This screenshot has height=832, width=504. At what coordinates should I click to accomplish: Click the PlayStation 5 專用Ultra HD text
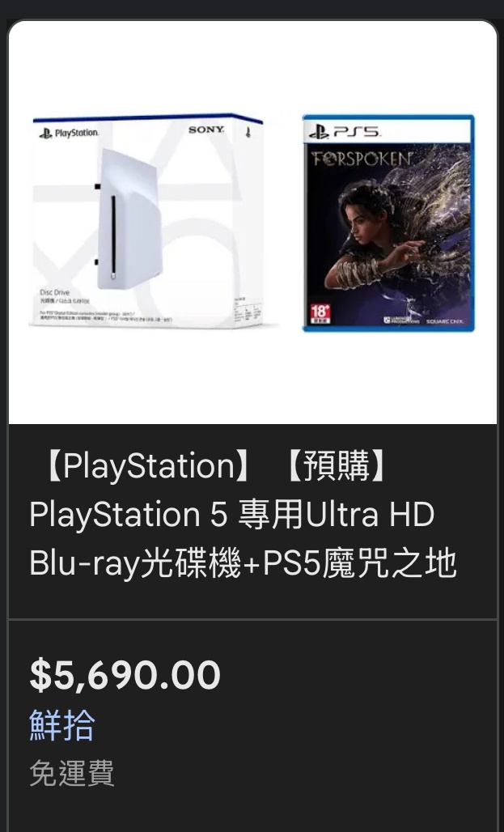pyautogui.click(x=232, y=515)
